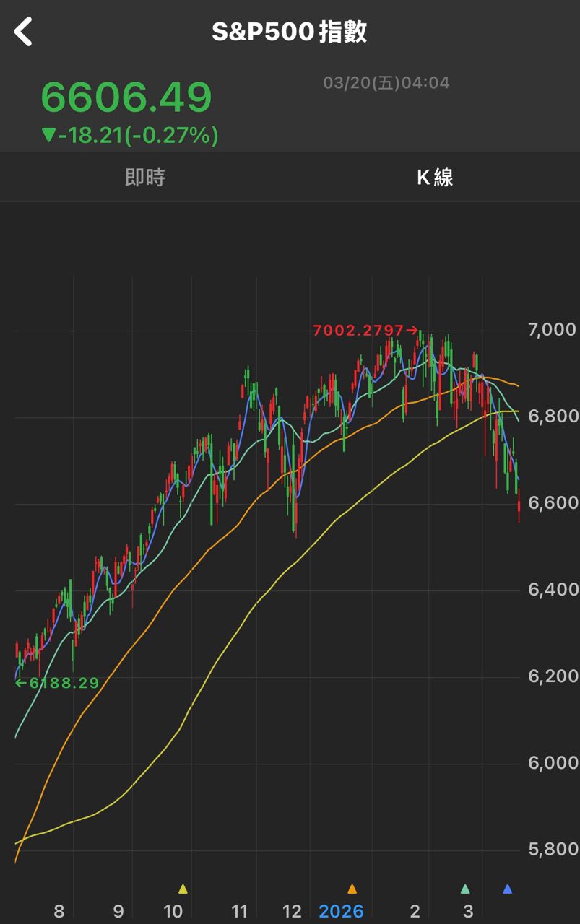580x924 pixels.
Task: Tap the S&P500 指數 title
Action: [x=290, y=32]
